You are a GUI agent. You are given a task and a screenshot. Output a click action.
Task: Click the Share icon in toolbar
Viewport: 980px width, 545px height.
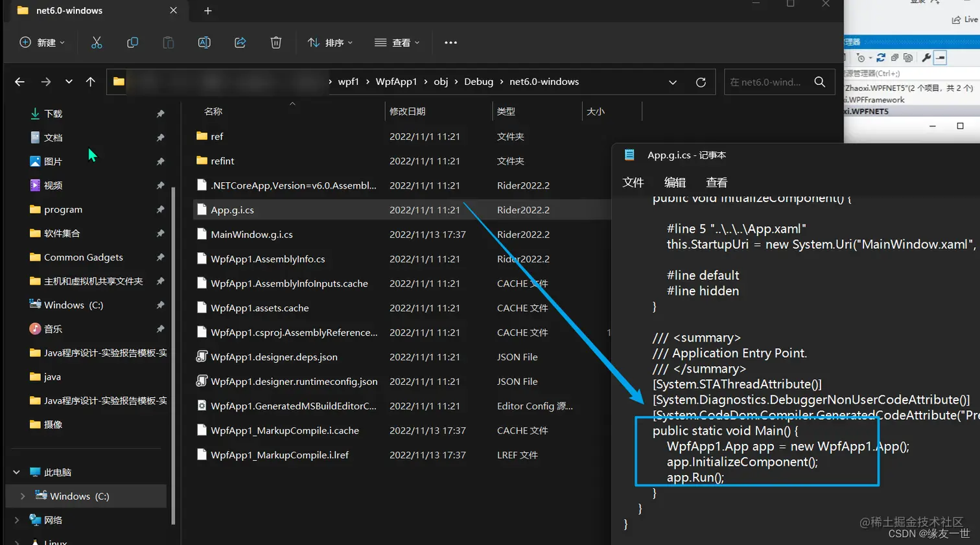pyautogui.click(x=240, y=43)
